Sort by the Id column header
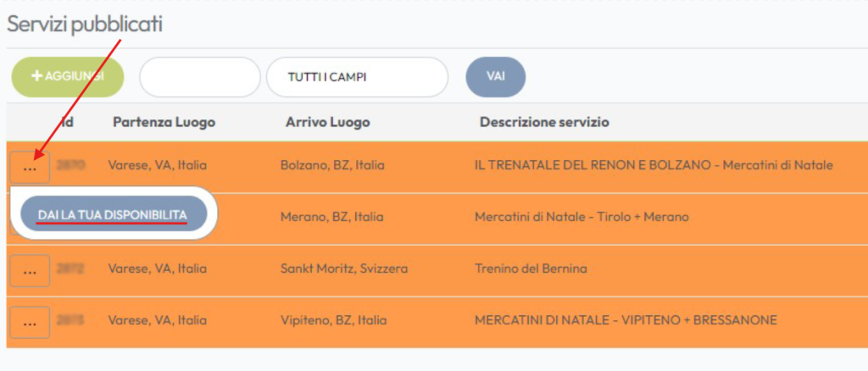This screenshot has width=868, height=371. (x=68, y=122)
